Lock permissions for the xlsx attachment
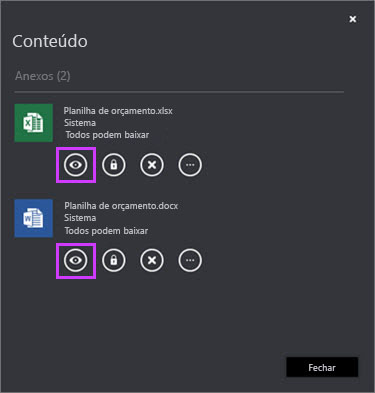The image size is (375, 393). [x=114, y=165]
